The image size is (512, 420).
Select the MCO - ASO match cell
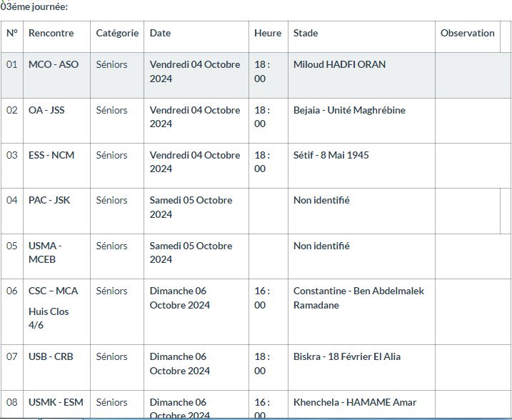click(x=54, y=64)
